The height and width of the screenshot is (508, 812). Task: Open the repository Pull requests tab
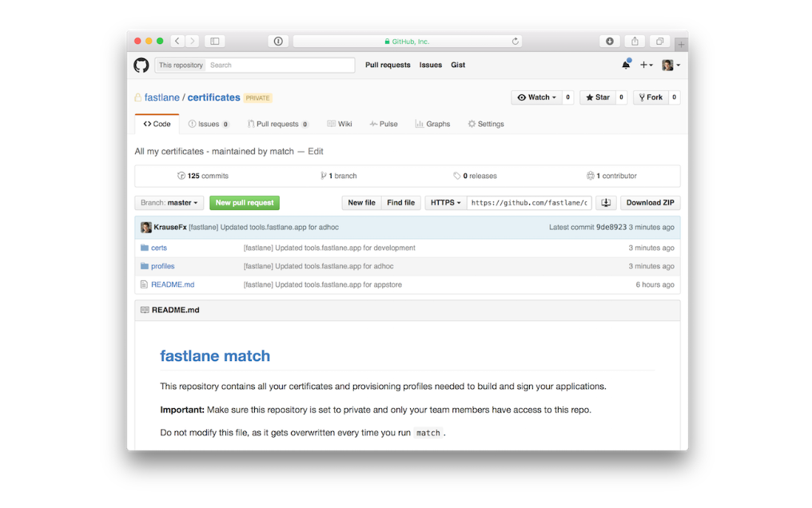278,124
